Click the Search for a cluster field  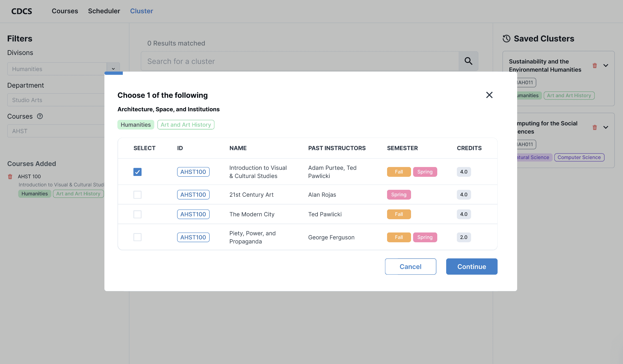tap(300, 61)
